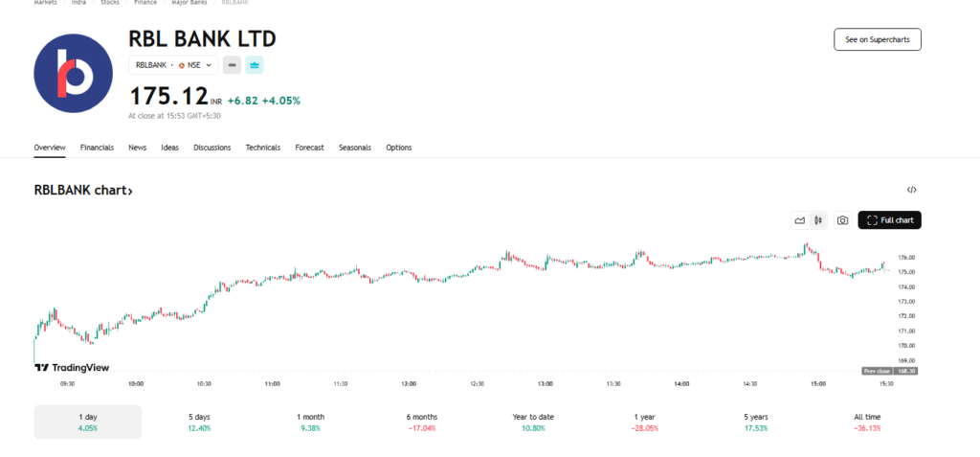Click the 168.30 prev close price tag
This screenshot has height=457, width=980.
click(905, 371)
